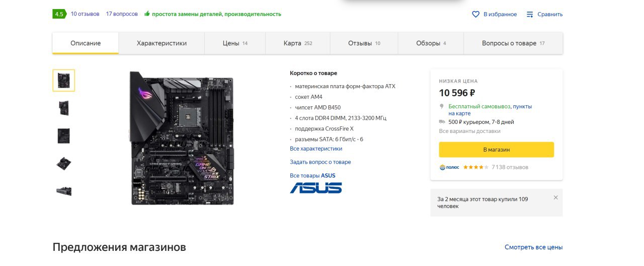Select the second product thumbnail
The image size is (644, 266).
[x=64, y=108]
